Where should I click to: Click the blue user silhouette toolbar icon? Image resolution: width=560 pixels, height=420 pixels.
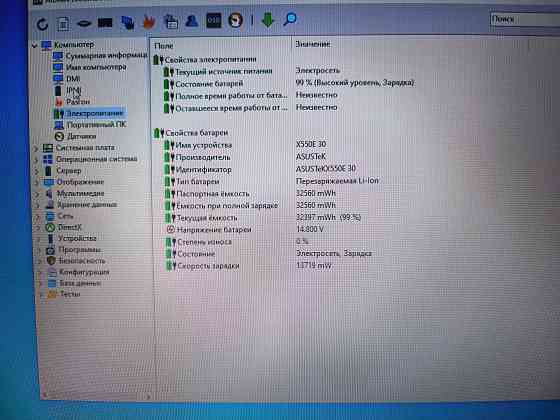(x=192, y=21)
